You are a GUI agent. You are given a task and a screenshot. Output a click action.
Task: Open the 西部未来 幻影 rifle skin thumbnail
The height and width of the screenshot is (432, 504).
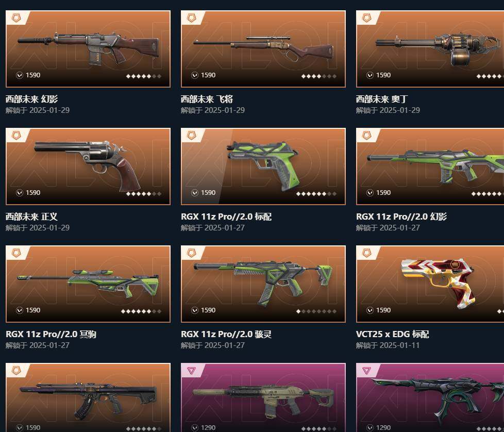tap(88, 49)
